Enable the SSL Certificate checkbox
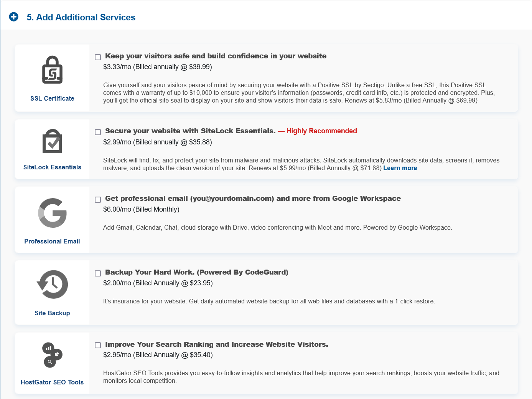532x399 pixels. click(98, 57)
